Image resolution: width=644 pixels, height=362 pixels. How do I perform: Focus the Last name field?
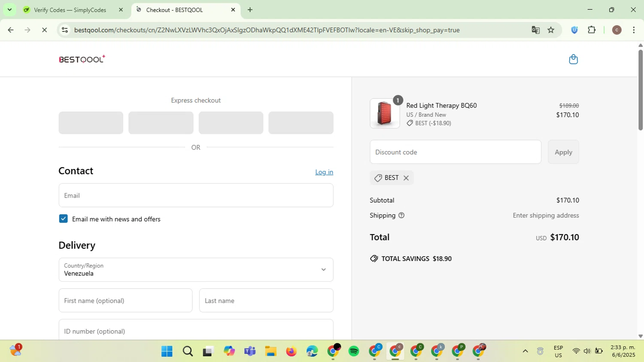pyautogui.click(x=266, y=301)
